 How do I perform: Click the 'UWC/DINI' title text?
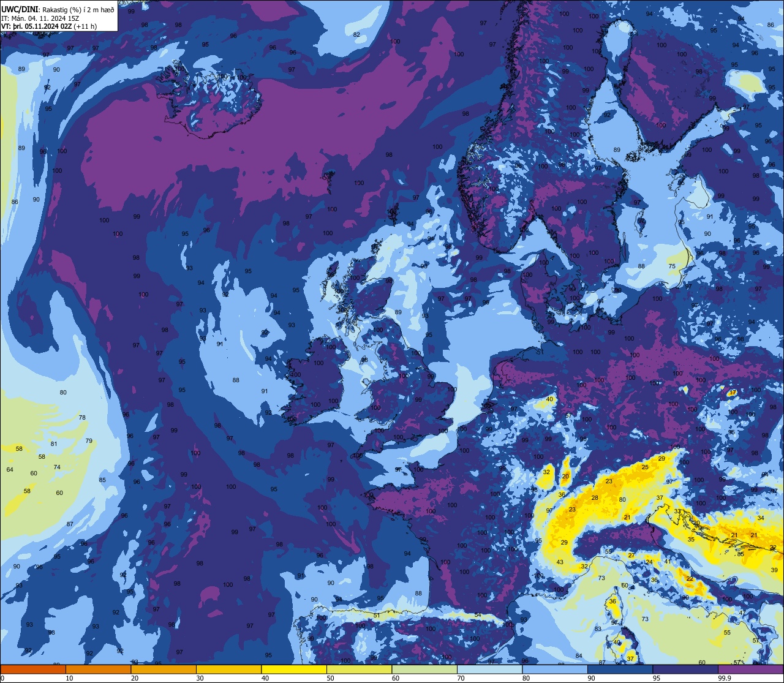(x=21, y=9)
